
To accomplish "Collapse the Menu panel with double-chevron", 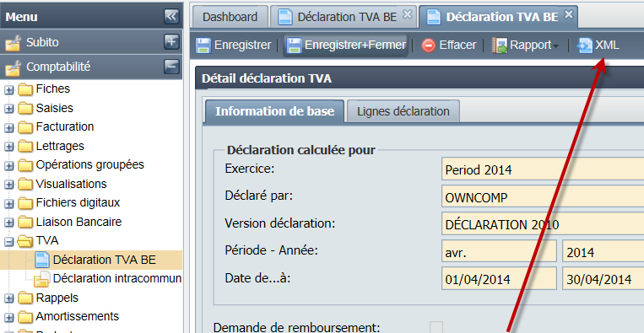I will 171,16.
